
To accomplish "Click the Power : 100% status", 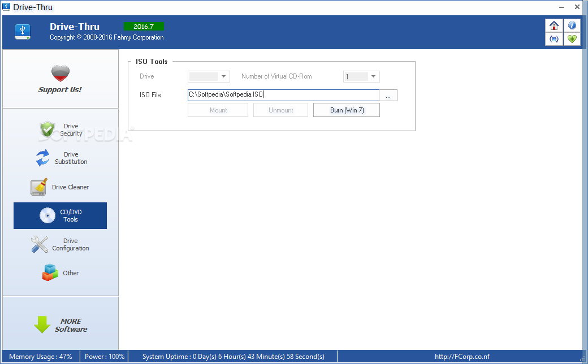I will [105, 357].
